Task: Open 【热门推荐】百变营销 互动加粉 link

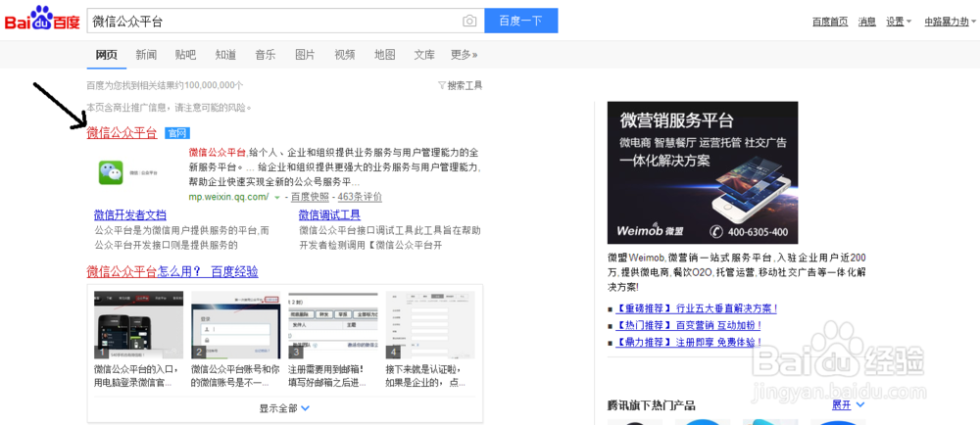Action: pos(688,325)
